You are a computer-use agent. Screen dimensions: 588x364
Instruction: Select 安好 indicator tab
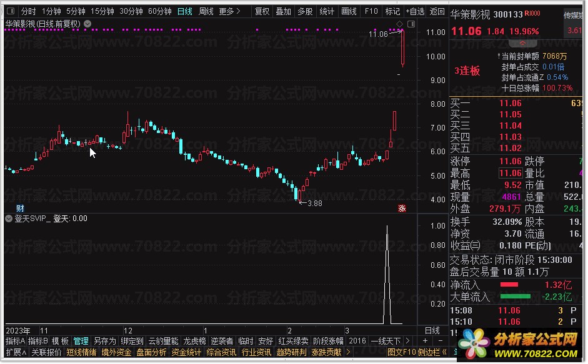click(x=266, y=341)
